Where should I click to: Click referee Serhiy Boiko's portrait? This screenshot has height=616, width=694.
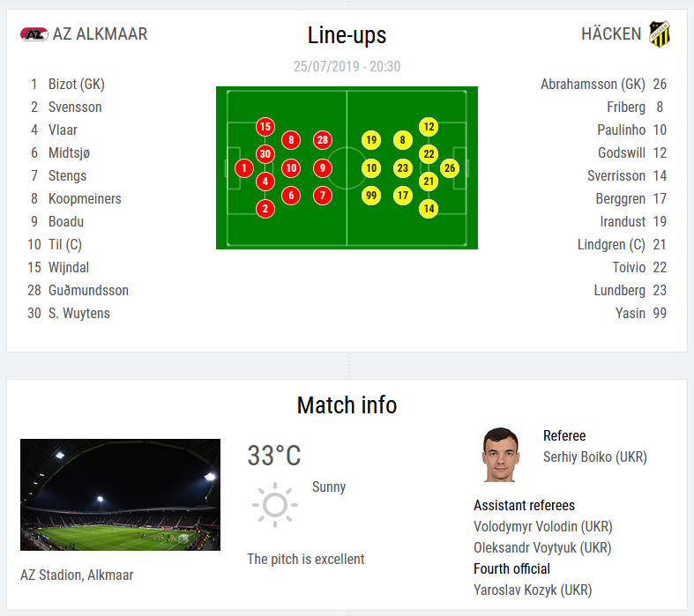[501, 454]
